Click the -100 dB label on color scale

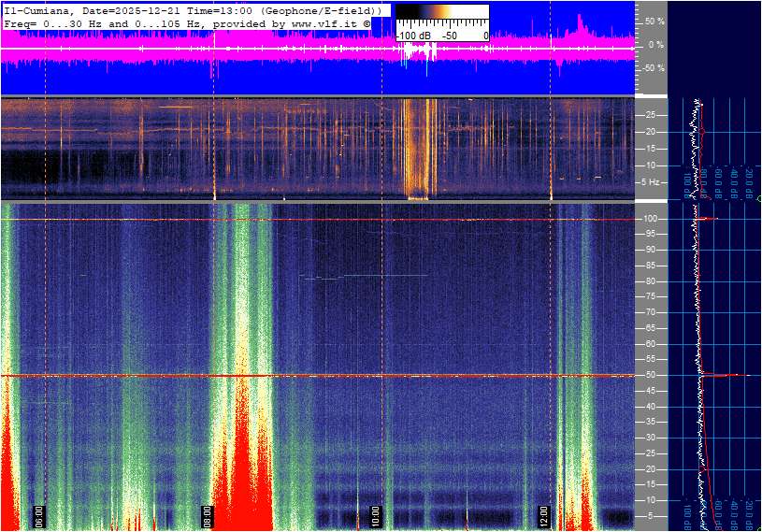[412, 36]
